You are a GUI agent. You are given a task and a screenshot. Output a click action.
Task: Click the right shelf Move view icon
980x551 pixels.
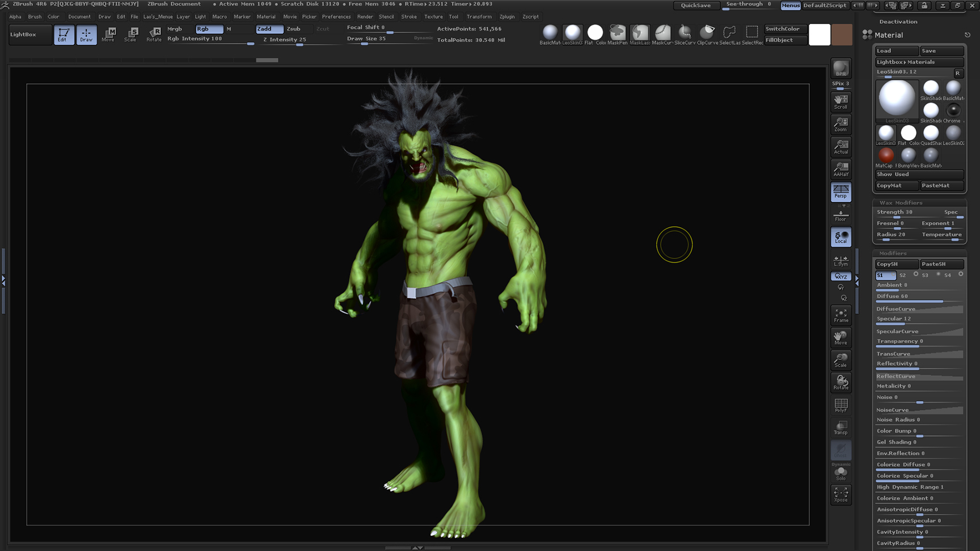coord(841,338)
